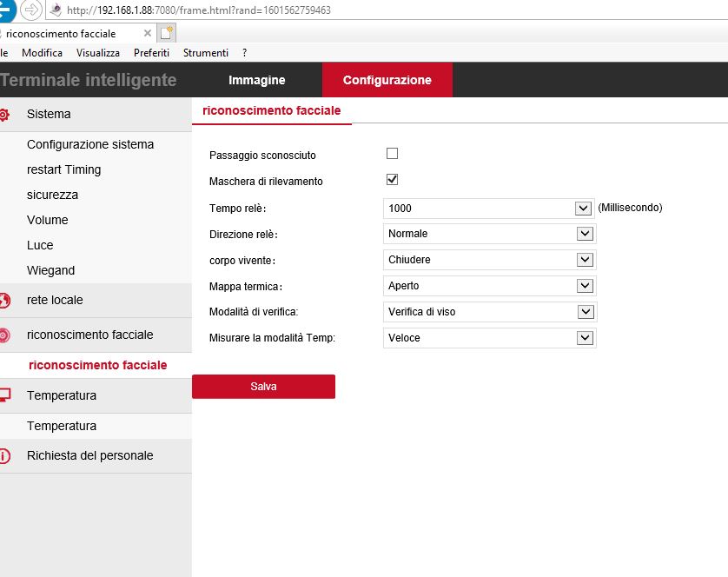Open the Wiegand settings page
This screenshot has width=728, height=577.
(50, 270)
